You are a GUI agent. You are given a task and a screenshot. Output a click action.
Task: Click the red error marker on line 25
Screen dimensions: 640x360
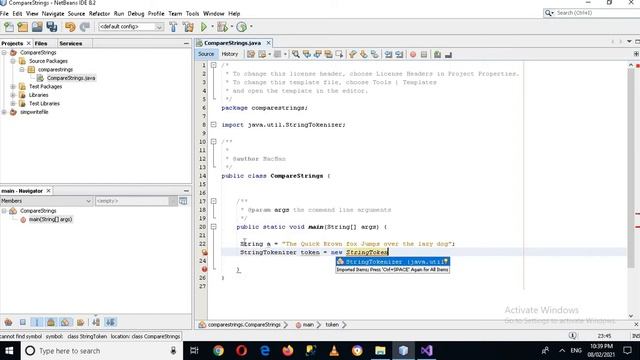(x=204, y=269)
